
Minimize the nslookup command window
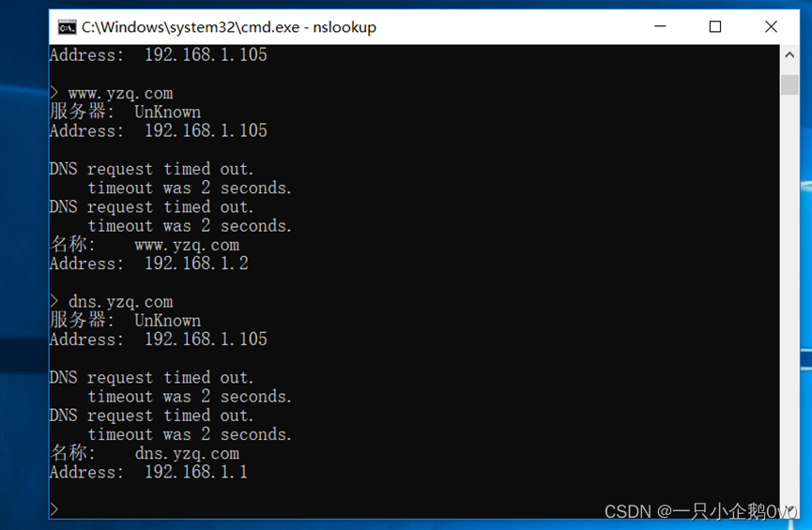point(660,26)
